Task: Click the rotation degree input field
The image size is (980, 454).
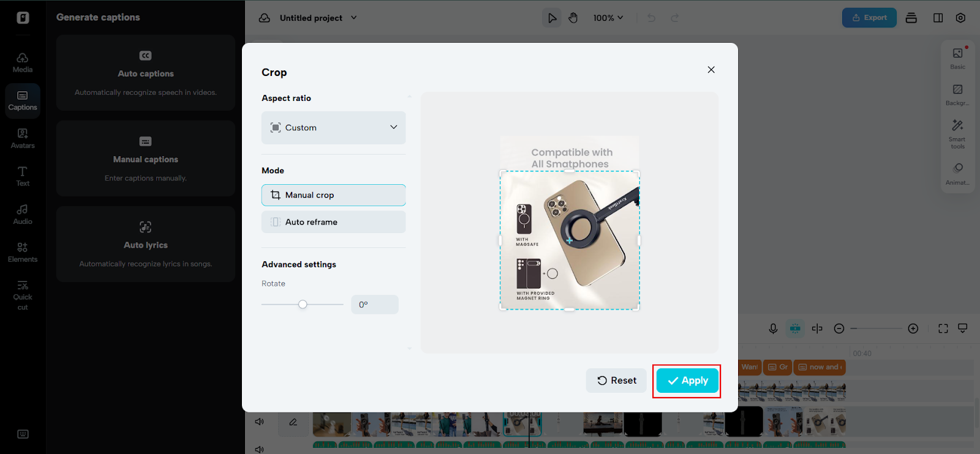Action: 374,305
